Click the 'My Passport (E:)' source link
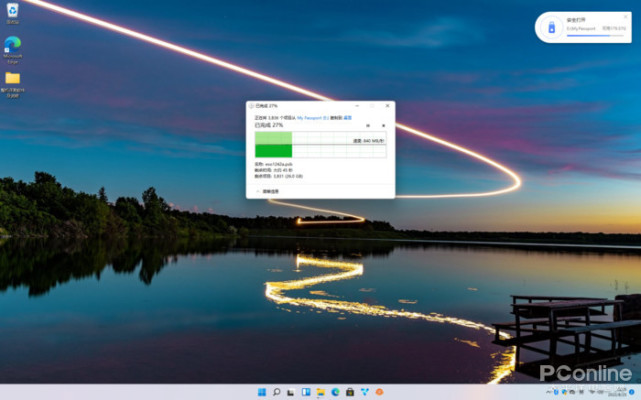 313,118
